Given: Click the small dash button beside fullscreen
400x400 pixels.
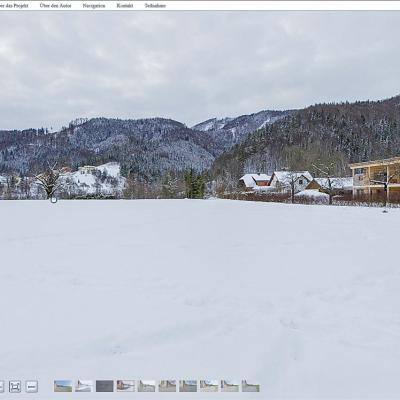Looking at the screenshot, I should tap(32, 387).
